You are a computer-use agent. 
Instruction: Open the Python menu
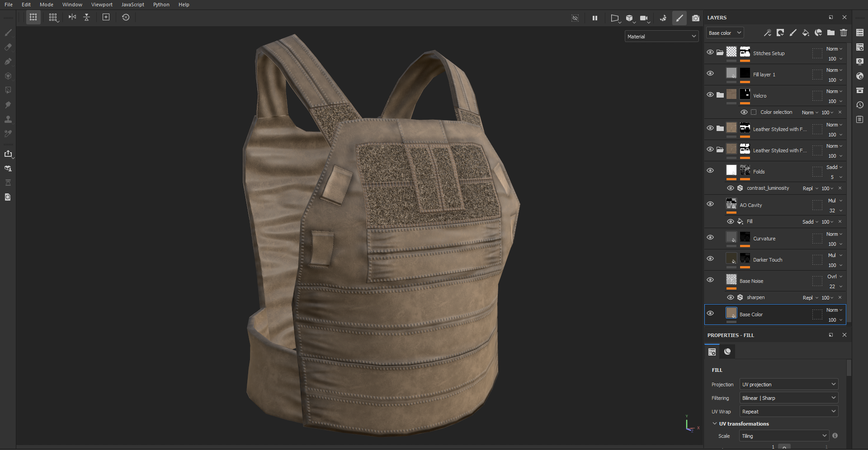click(161, 5)
